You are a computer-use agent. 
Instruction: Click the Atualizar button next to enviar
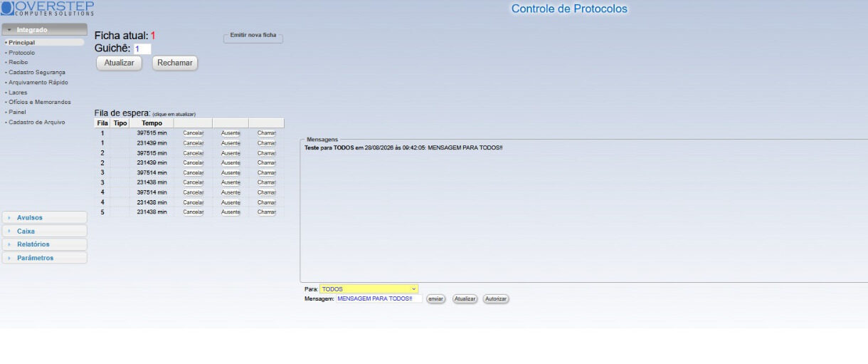click(x=465, y=299)
